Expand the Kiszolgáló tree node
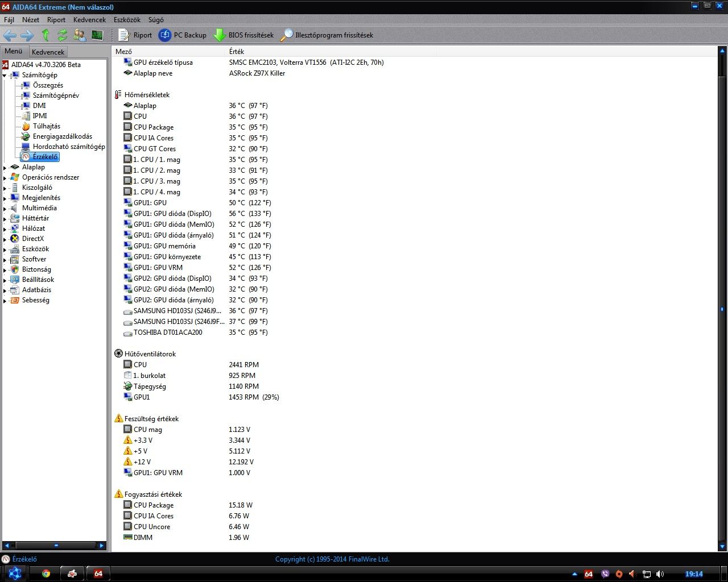The width and height of the screenshot is (728, 582). 5,188
